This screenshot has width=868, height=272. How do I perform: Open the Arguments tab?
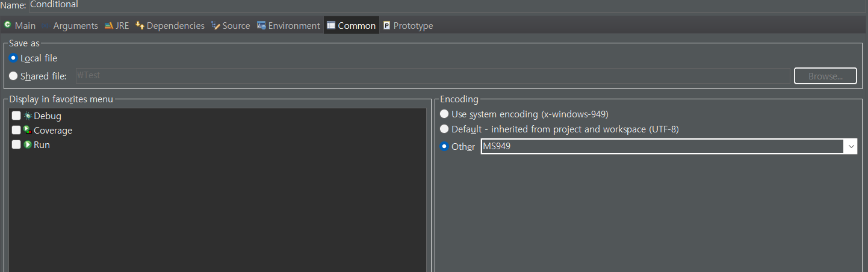pos(69,26)
